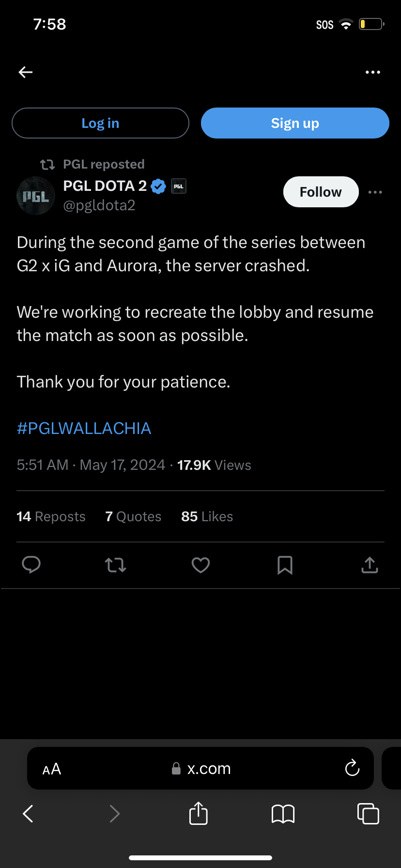View the 14 Reposts list
This screenshot has width=401, height=868.
click(51, 517)
